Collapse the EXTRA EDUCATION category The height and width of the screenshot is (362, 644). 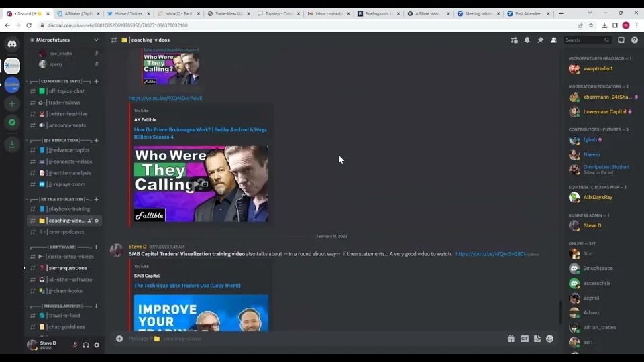pyautogui.click(x=60, y=200)
